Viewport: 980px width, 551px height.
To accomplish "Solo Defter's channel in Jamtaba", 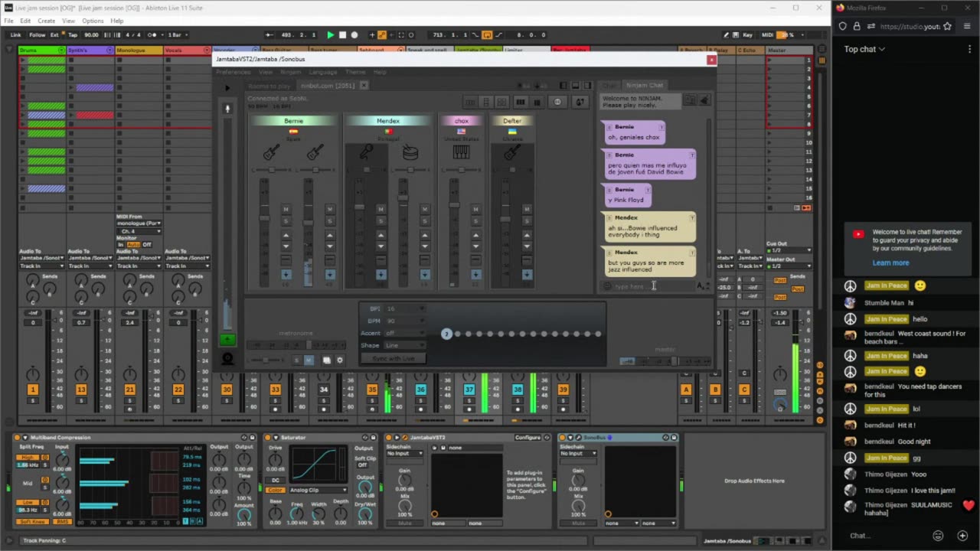I will [x=527, y=221].
